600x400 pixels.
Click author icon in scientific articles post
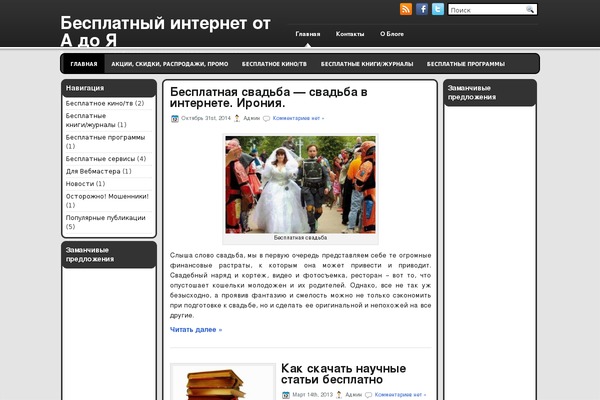(x=339, y=395)
